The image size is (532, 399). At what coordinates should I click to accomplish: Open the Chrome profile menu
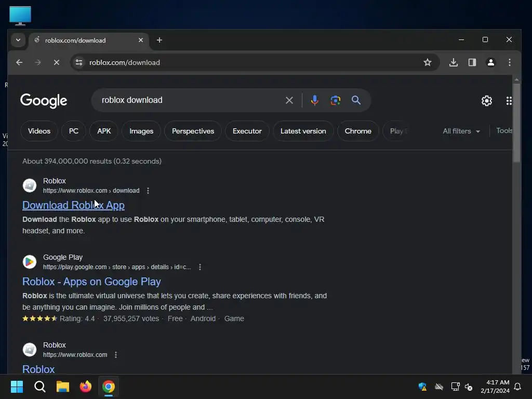[x=491, y=62]
